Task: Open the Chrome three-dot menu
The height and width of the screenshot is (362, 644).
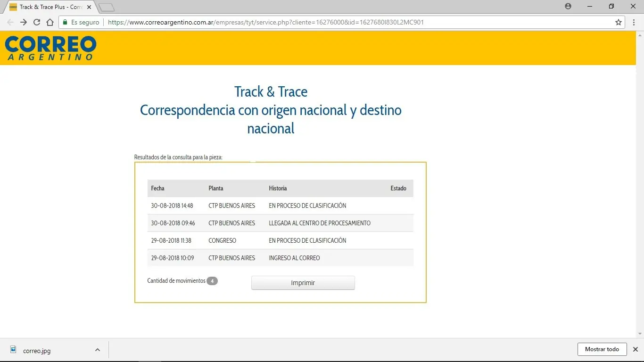Action: click(x=634, y=22)
